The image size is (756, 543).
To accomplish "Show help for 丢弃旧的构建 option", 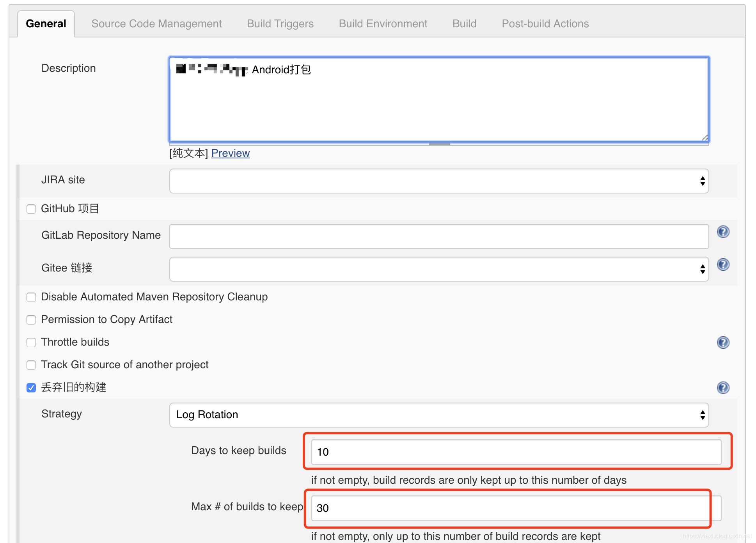I will [x=723, y=388].
